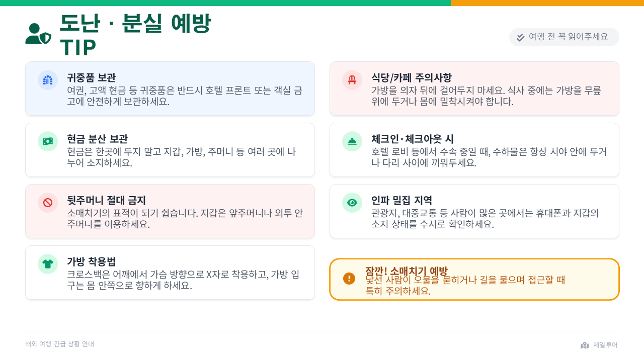Click the 제일투어 label in the footer
The image size is (644, 362).
[x=605, y=345]
